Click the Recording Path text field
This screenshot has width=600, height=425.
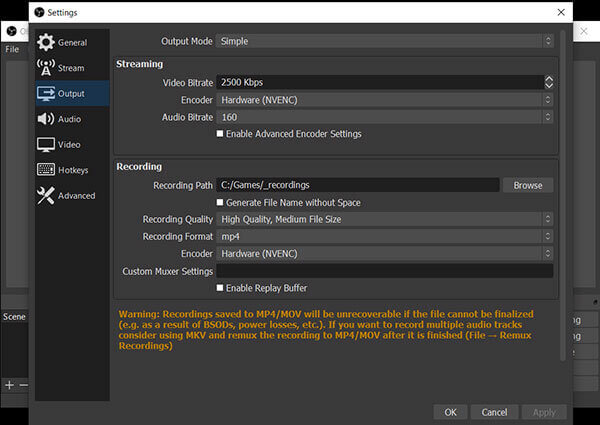pyautogui.click(x=358, y=185)
